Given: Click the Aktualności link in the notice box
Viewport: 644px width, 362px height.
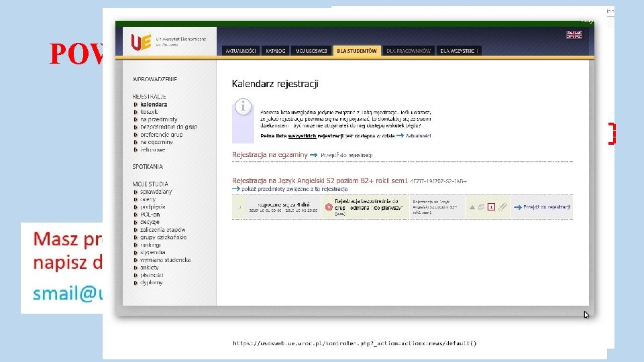Looking at the screenshot, I should click(418, 136).
